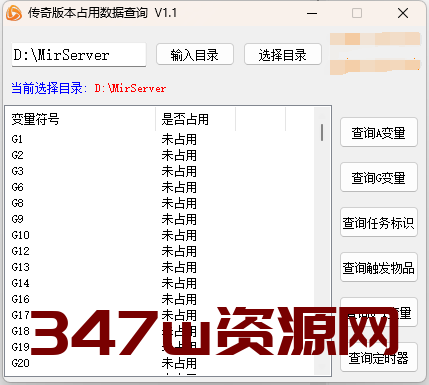The height and width of the screenshot is (385, 429).
Task: Click the list's vertical scrollbar thumb
Action: click(322, 132)
